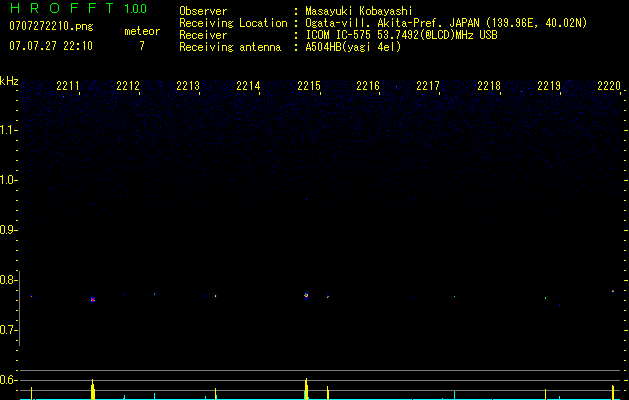The width and height of the screenshot is (629, 400).
Task: Click the antenna value A504HB(yagi 4el)
Action: tap(353, 47)
